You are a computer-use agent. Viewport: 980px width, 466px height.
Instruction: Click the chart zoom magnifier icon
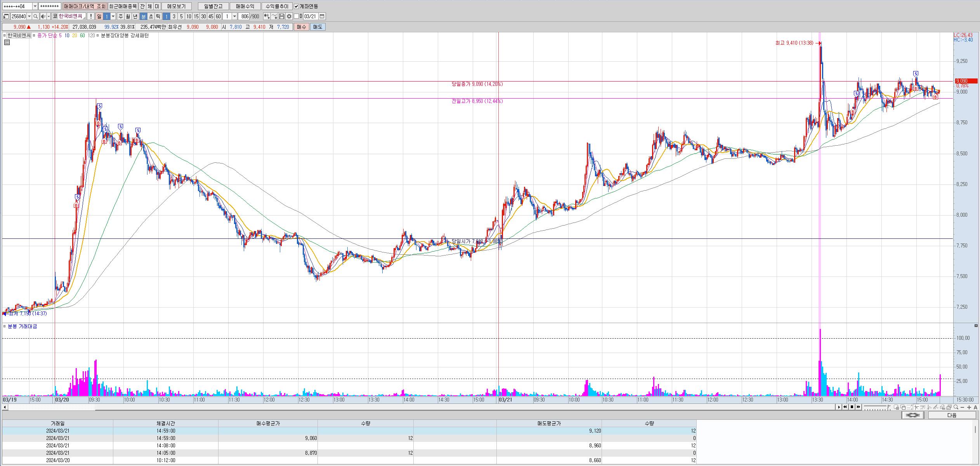(956, 407)
